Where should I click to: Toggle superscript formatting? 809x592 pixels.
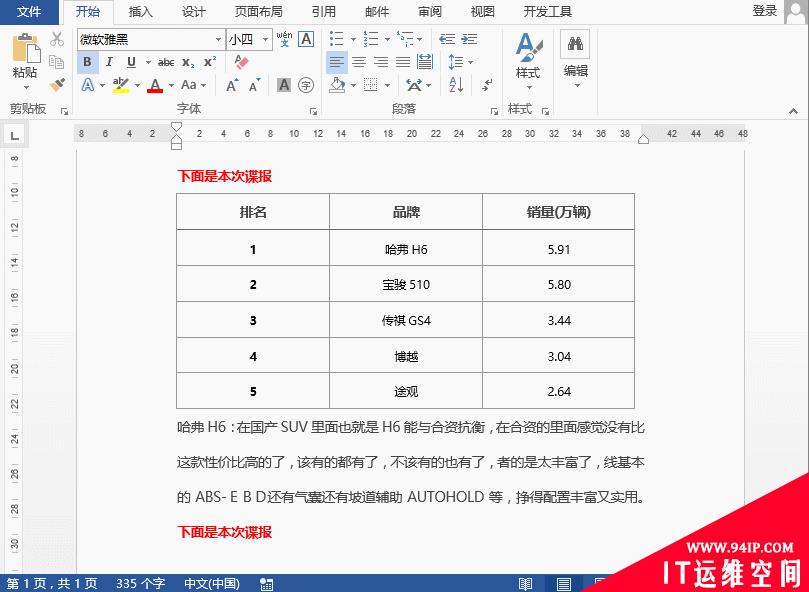click(x=209, y=62)
